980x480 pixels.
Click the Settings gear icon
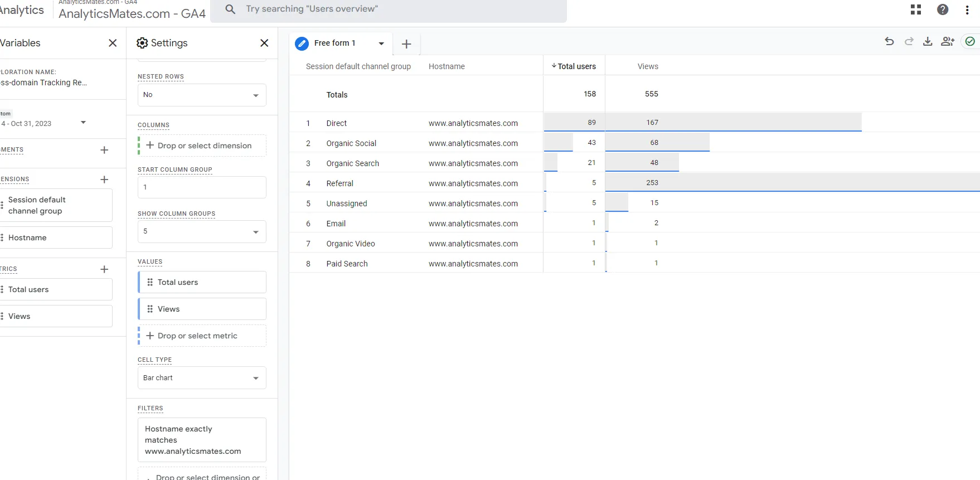click(142, 43)
